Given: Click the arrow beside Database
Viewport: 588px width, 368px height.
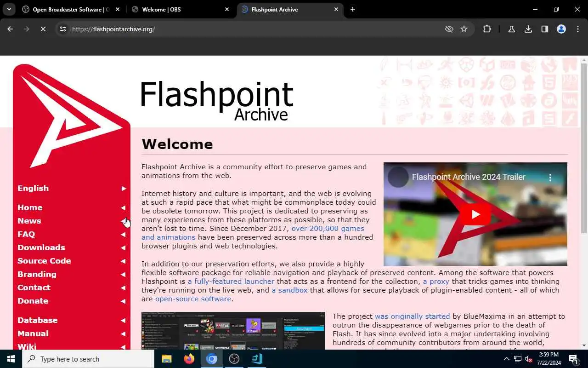Looking at the screenshot, I should point(123,321).
